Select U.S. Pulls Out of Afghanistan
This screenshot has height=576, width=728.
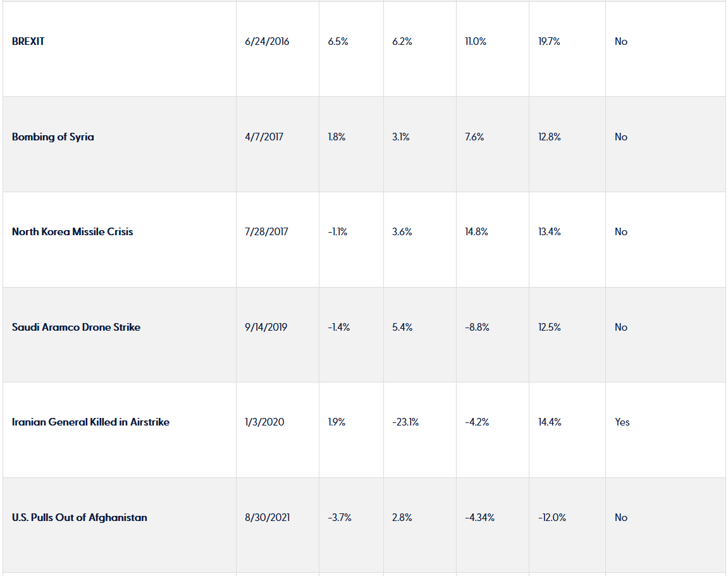(80, 518)
